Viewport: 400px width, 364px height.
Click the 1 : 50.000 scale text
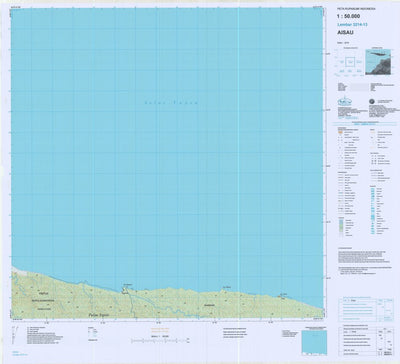click(x=349, y=16)
